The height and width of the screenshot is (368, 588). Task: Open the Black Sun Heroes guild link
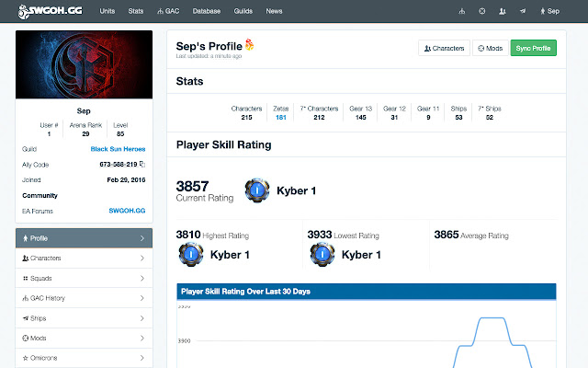pos(118,149)
